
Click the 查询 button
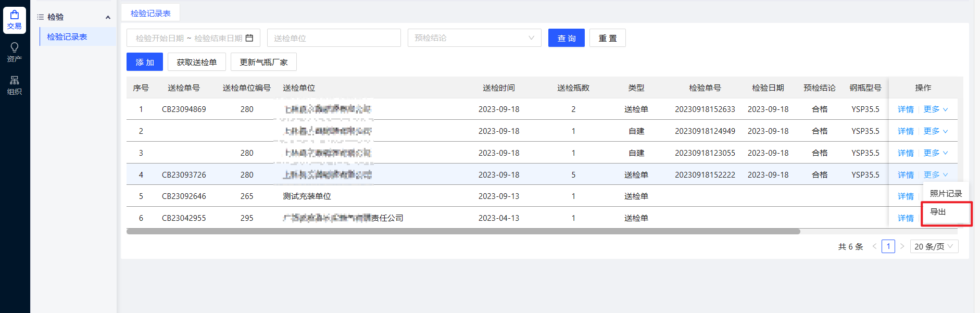[x=566, y=38]
